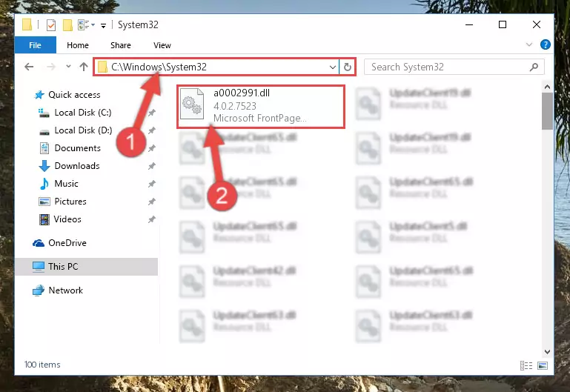Open the File menu

click(x=36, y=45)
